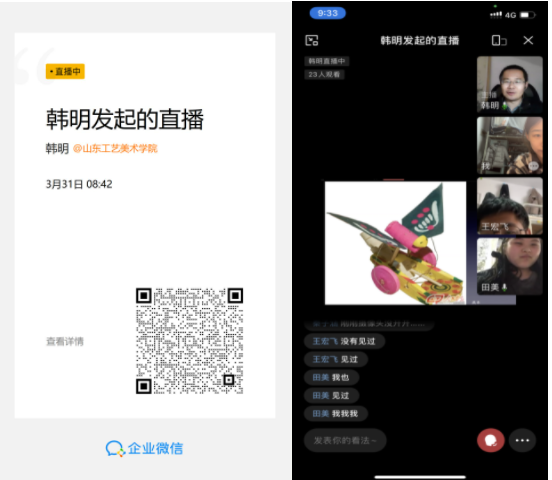Select 王宏飞 video thumbnail
Screen dimensions: 552x480
point(509,206)
